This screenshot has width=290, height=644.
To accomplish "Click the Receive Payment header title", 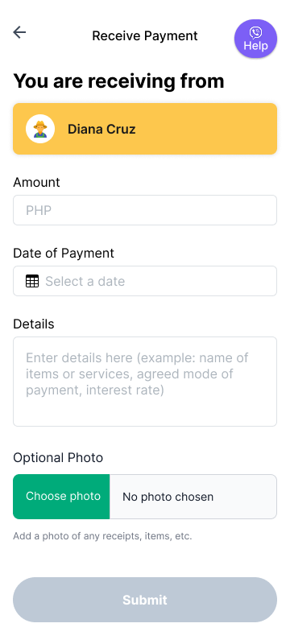I will [x=145, y=35].
